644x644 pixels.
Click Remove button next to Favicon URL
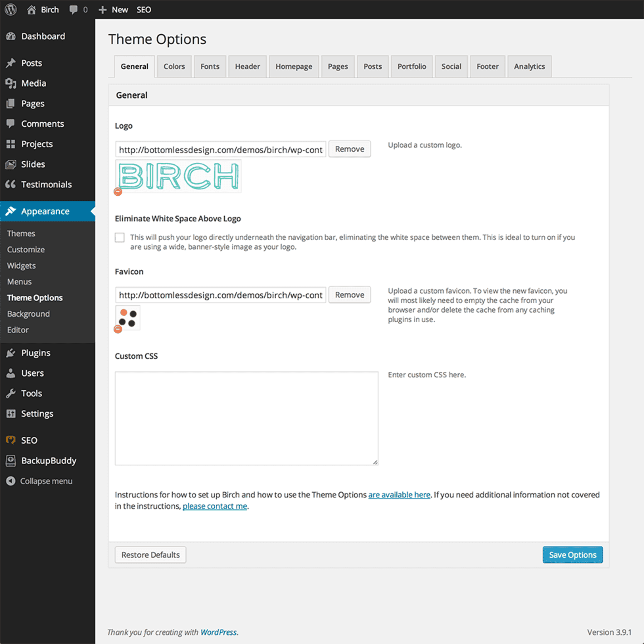[x=350, y=295]
